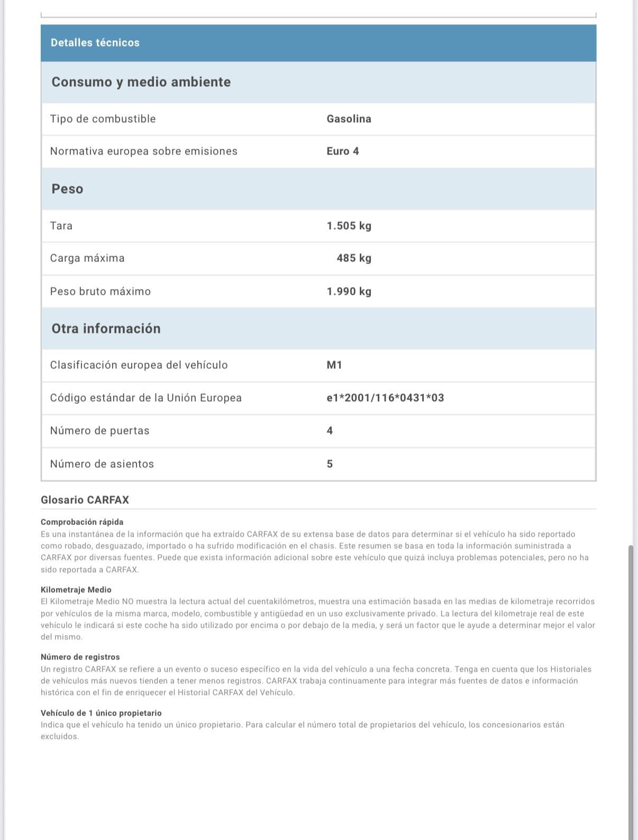Click the Glosario CARFAX heading
638x840 pixels.
85,500
